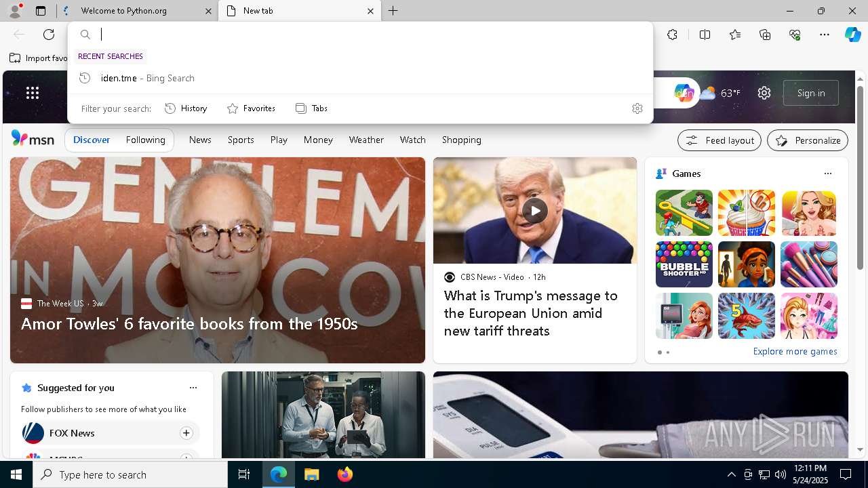
Task: Open the new tab page settings gear
Action: point(764,93)
